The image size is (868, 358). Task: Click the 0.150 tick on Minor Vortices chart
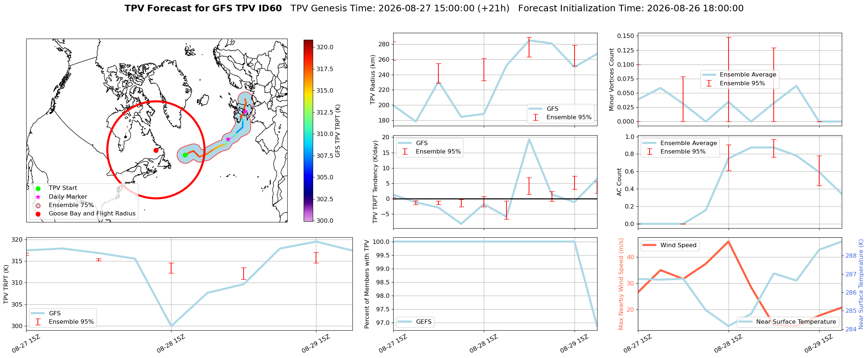coord(626,36)
